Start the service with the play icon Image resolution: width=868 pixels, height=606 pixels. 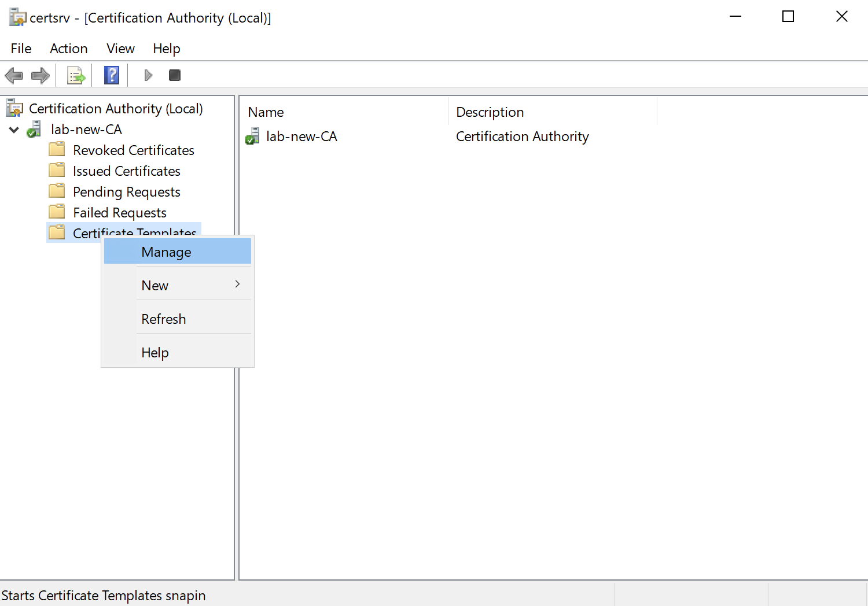tap(148, 75)
